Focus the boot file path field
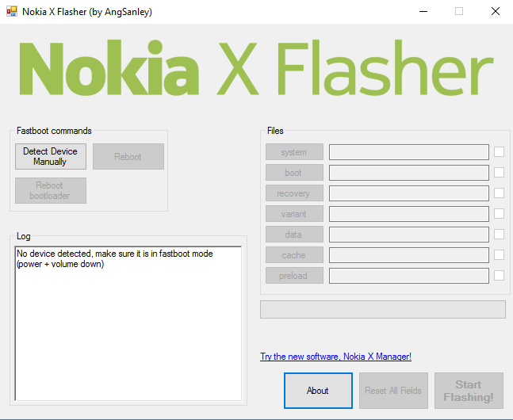Viewport: 513px width, 420px height. [409, 173]
